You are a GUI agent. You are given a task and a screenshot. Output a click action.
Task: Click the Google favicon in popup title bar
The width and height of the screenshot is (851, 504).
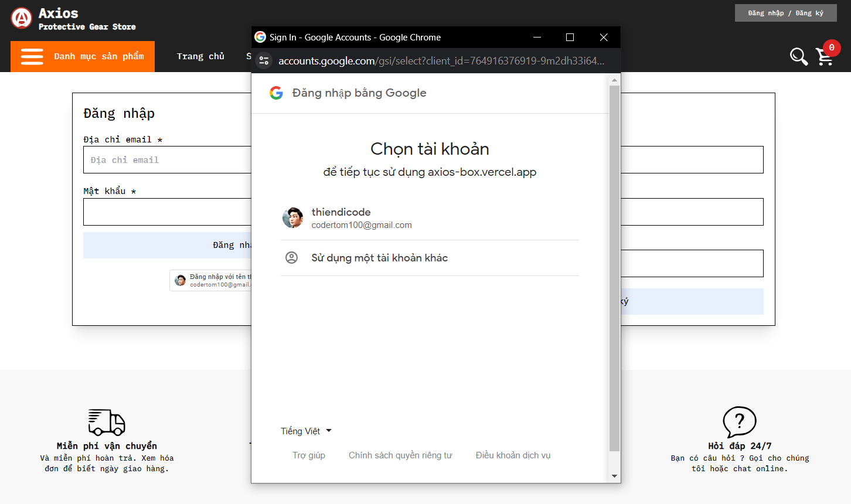tap(260, 37)
